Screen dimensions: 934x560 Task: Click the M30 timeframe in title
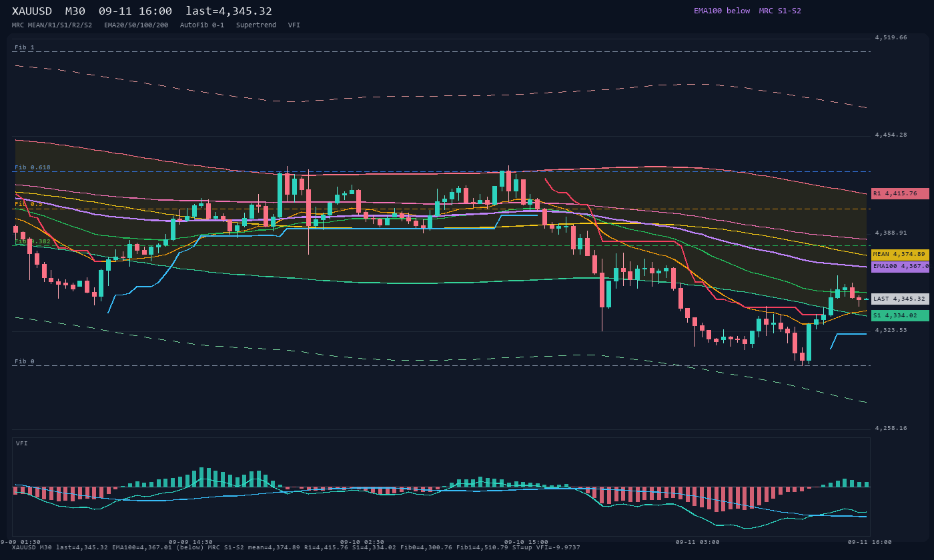coord(75,11)
